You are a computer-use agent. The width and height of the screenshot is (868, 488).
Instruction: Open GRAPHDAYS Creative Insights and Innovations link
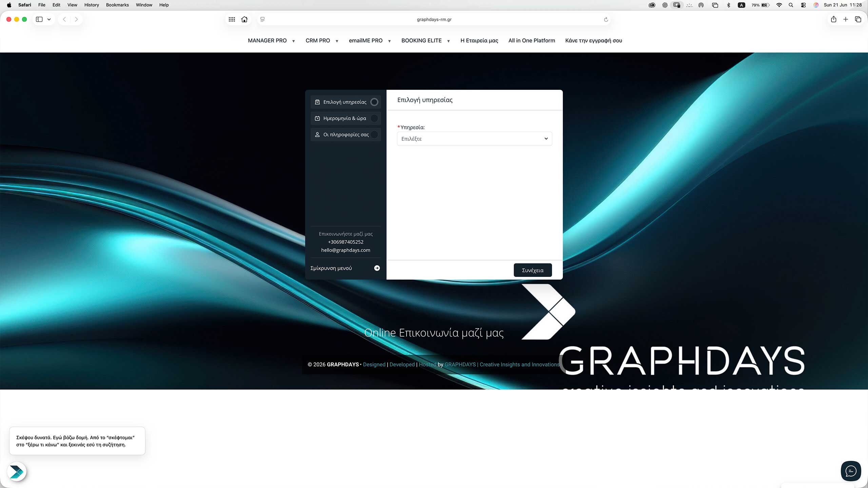pos(502,365)
